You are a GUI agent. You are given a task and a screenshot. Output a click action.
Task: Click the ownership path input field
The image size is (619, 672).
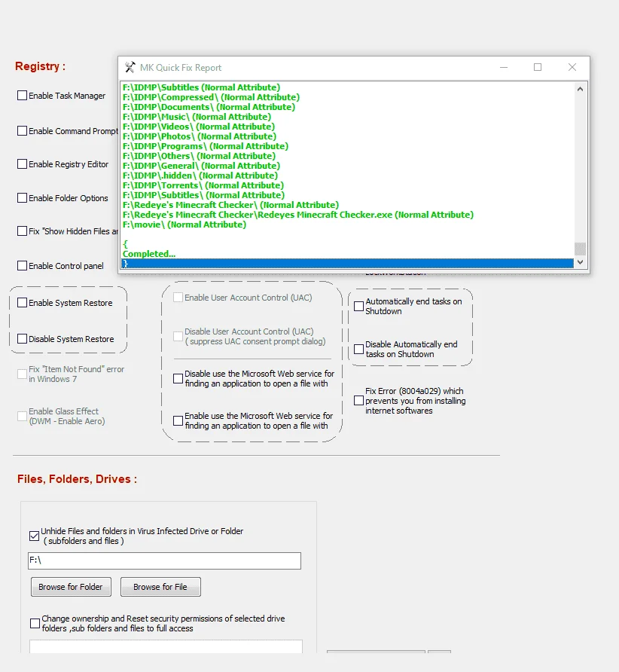[x=166, y=646]
